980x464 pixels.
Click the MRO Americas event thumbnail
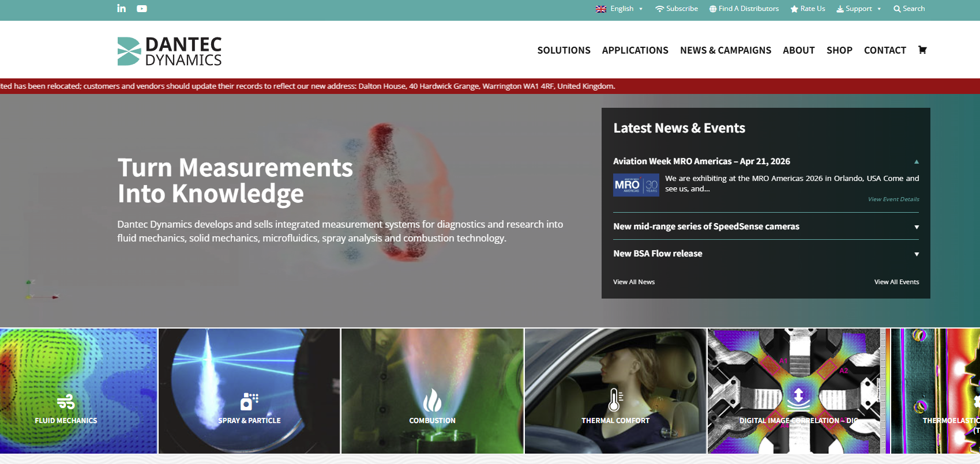click(636, 185)
